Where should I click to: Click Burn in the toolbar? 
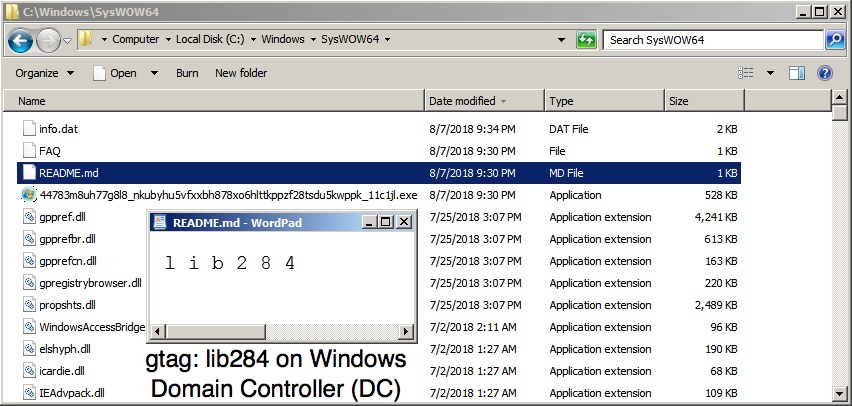coord(187,73)
